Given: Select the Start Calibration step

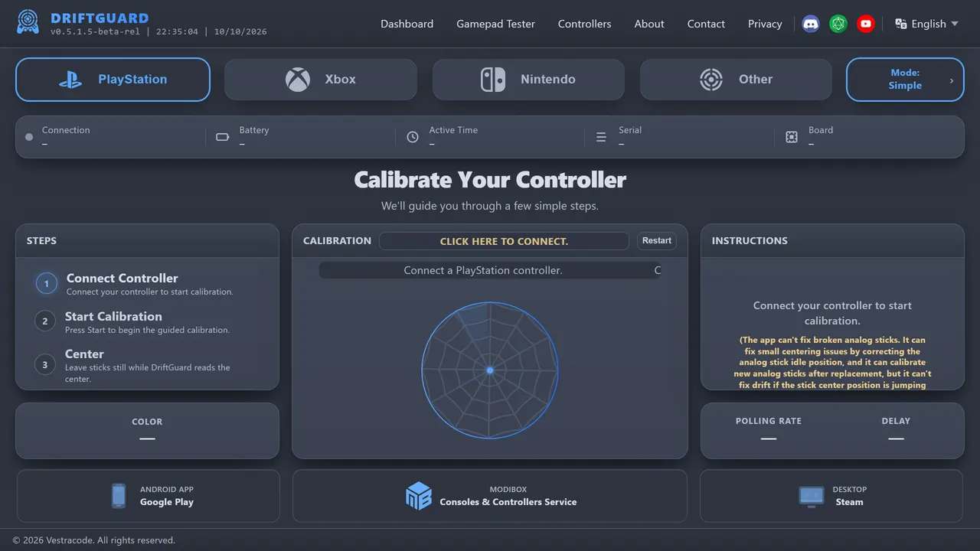Looking at the screenshot, I should coord(147,321).
